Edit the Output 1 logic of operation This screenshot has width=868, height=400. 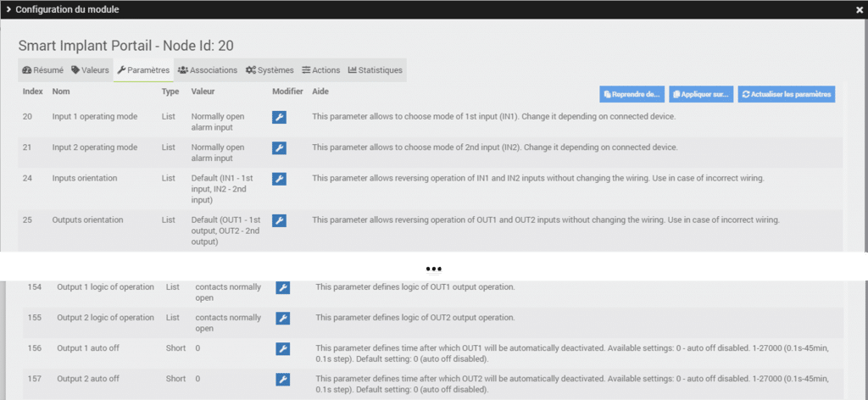tap(283, 287)
